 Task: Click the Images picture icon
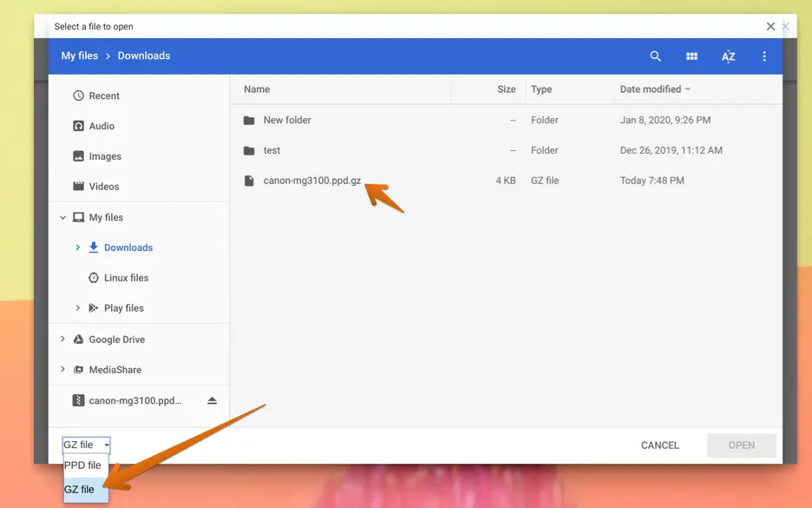point(78,156)
